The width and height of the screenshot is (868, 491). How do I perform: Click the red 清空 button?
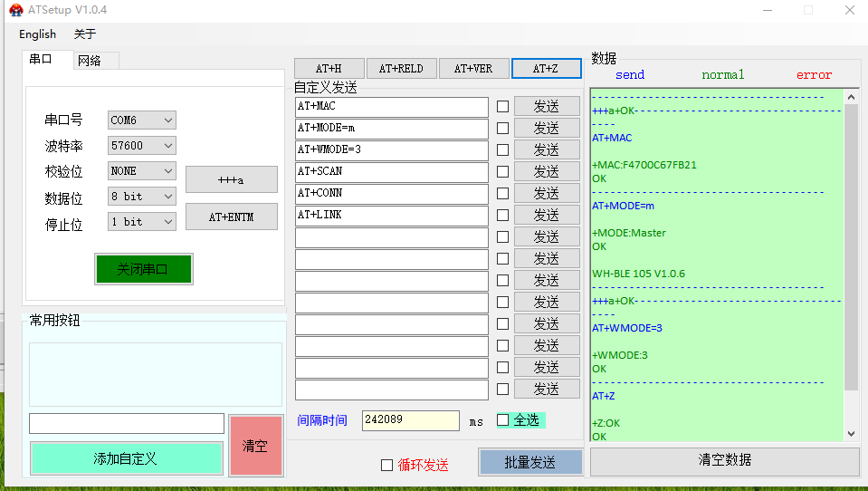[x=255, y=446]
